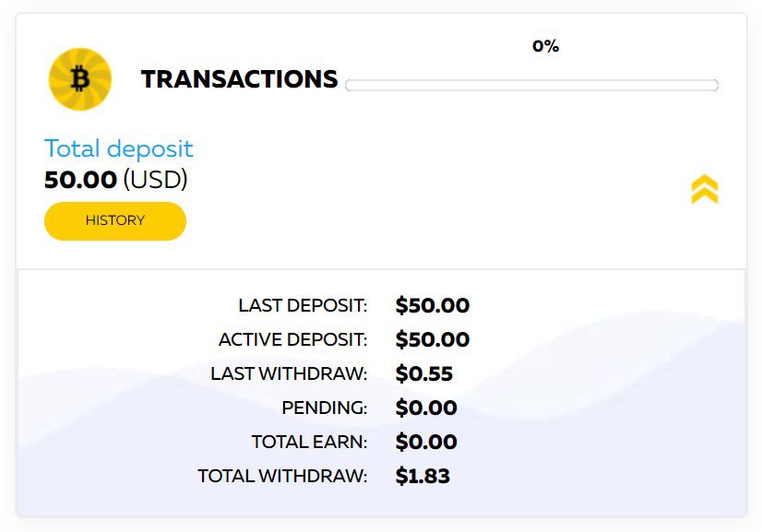Select the ACTIVE DEPOSIT label

click(x=293, y=339)
